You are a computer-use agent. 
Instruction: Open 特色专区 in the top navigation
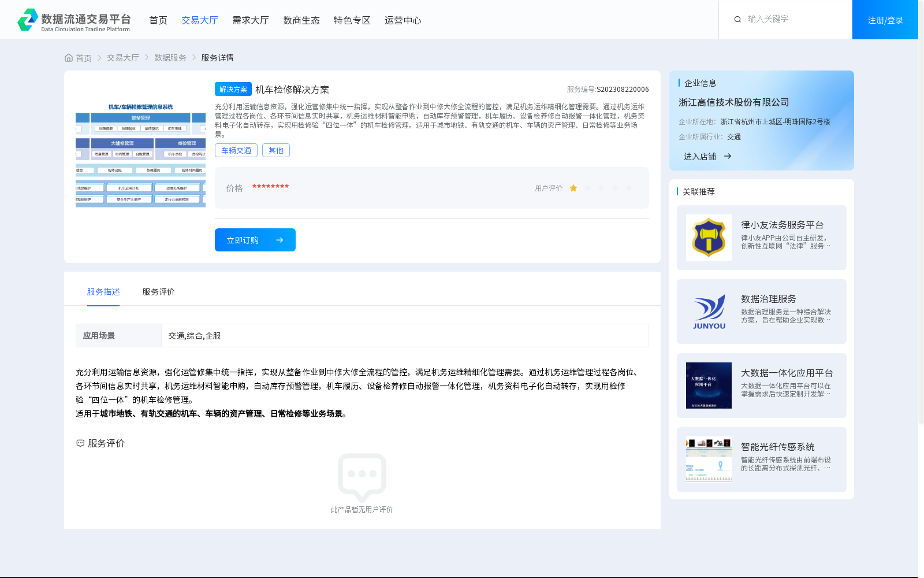click(x=352, y=20)
